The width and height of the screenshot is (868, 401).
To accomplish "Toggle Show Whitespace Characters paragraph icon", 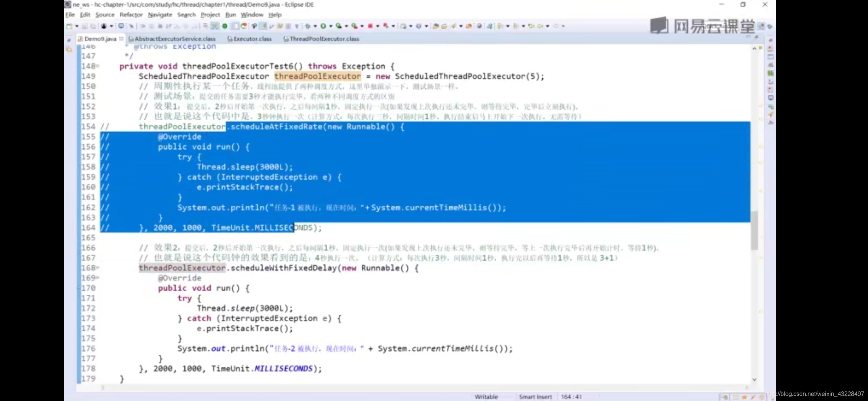I will (x=297, y=26).
